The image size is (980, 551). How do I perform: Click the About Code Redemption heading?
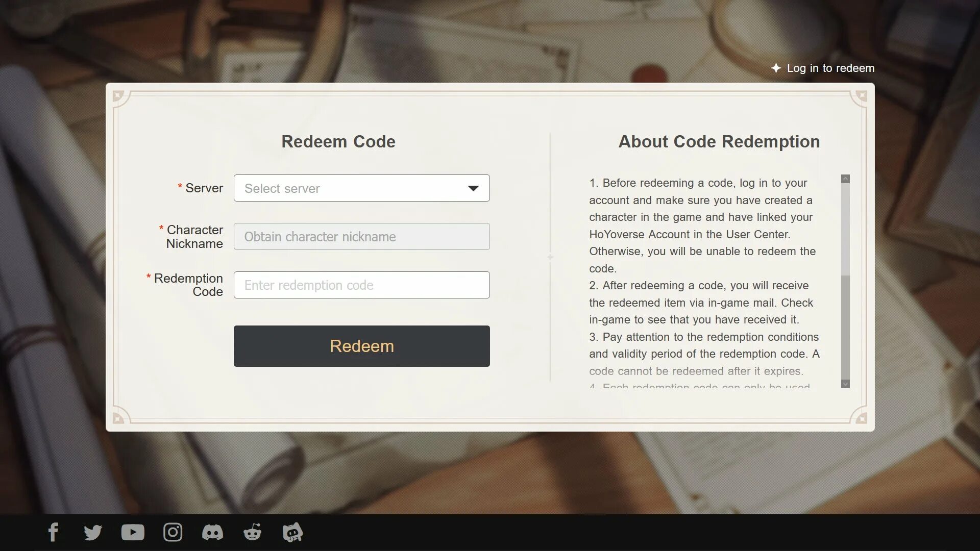(x=719, y=142)
